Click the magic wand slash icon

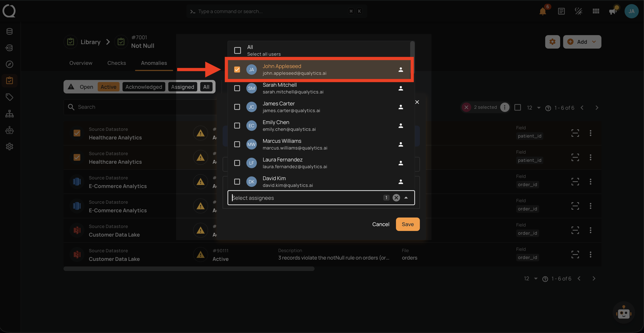click(578, 11)
